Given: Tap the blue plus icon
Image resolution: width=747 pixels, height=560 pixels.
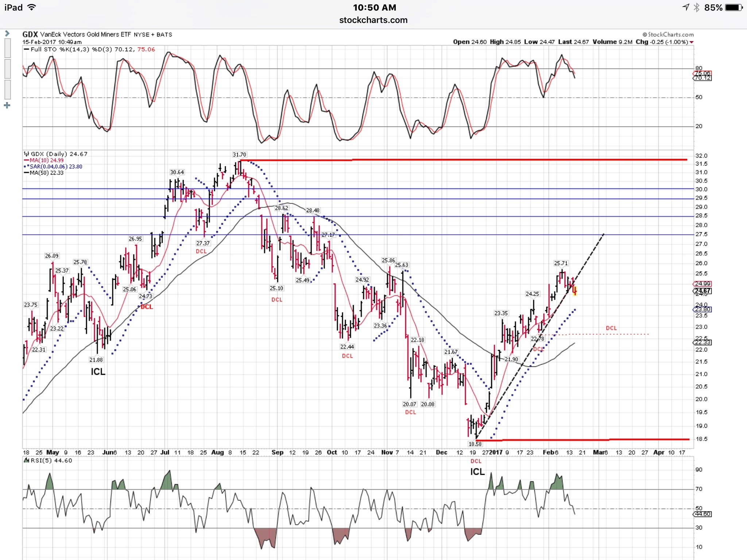Looking at the screenshot, I should point(7,106).
